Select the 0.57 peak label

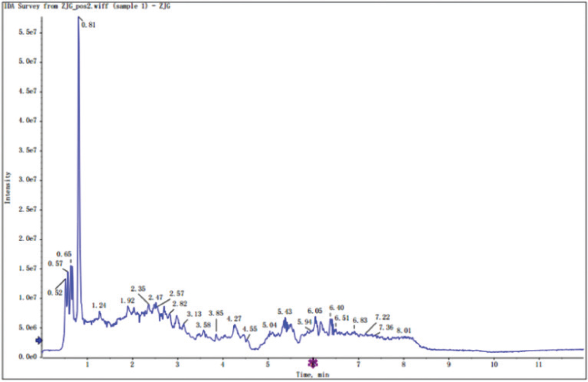55,264
